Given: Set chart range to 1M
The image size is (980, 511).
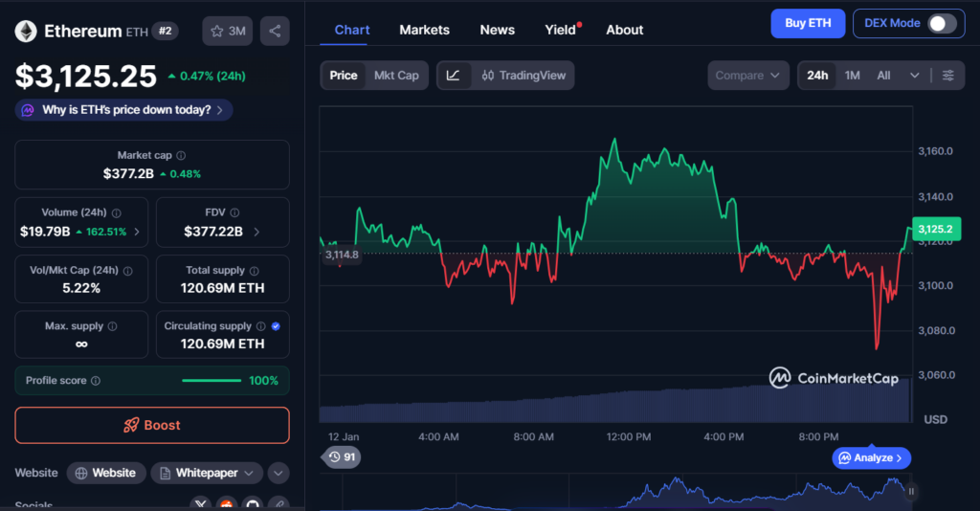Looking at the screenshot, I should [852, 76].
